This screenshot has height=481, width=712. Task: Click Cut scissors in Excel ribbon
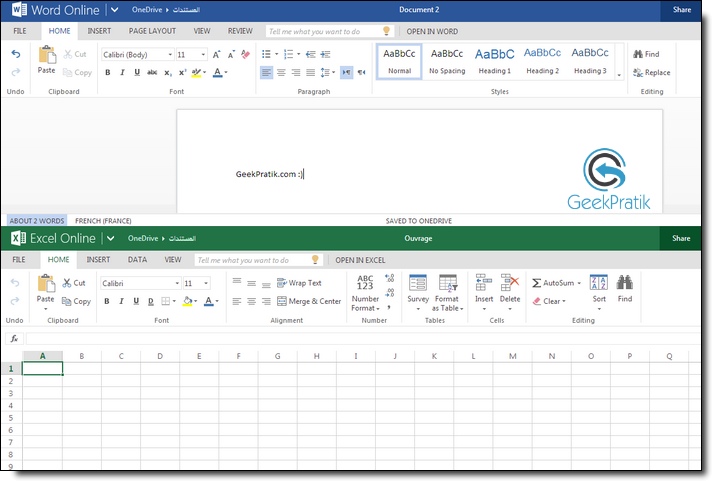tap(67, 283)
